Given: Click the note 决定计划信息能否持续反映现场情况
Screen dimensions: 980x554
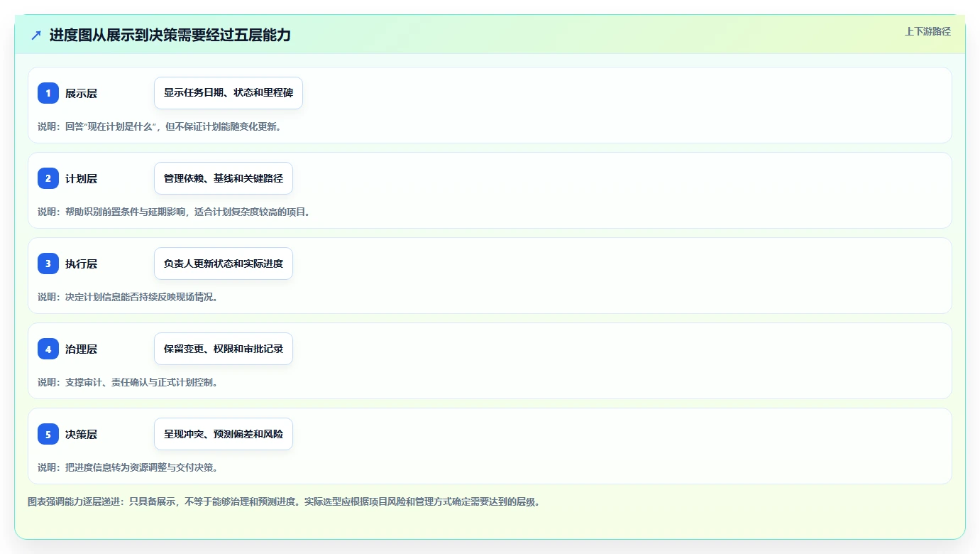Looking at the screenshot, I should click(x=128, y=297).
